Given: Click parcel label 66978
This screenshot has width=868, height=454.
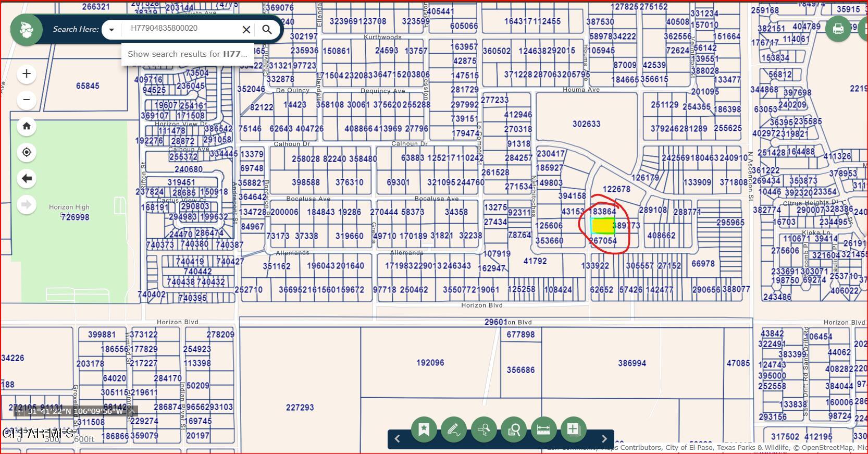Looking at the screenshot, I should click(703, 264).
